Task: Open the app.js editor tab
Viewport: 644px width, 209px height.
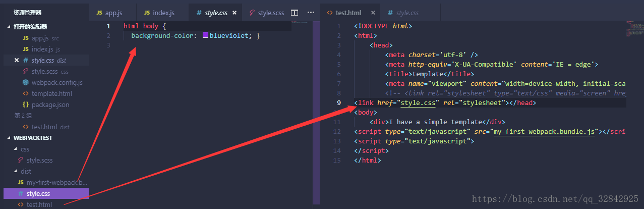Action: click(x=113, y=12)
